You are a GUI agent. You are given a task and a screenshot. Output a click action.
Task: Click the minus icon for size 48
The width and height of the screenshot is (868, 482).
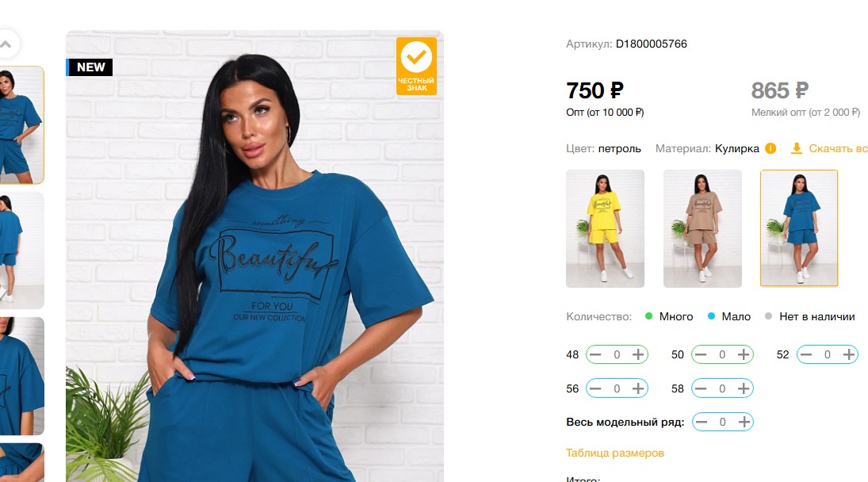click(595, 354)
